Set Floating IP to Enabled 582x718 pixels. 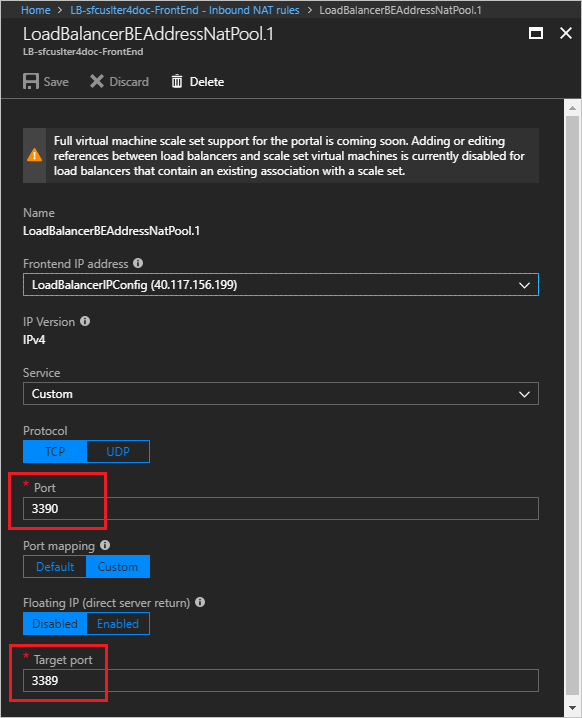tap(118, 624)
